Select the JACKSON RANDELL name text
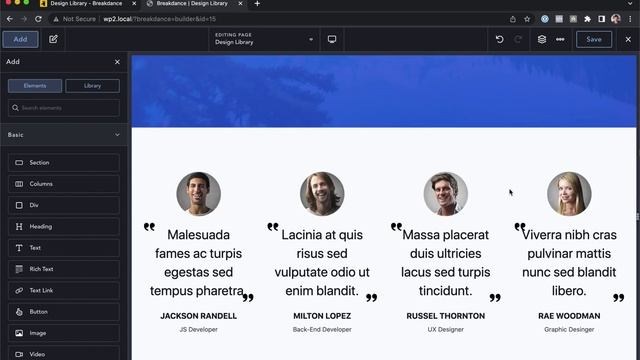The width and height of the screenshot is (640, 360). pos(198,316)
